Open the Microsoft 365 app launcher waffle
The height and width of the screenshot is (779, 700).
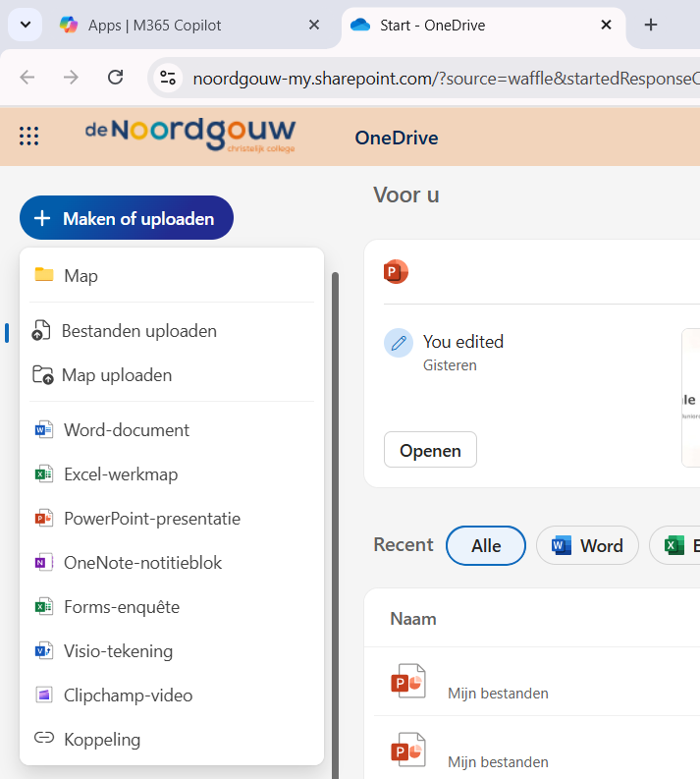pyautogui.click(x=29, y=137)
